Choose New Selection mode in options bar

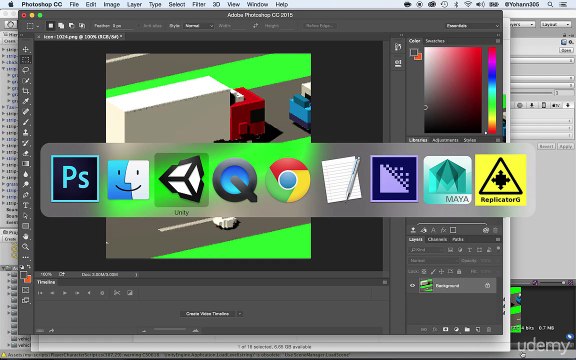tap(51, 26)
